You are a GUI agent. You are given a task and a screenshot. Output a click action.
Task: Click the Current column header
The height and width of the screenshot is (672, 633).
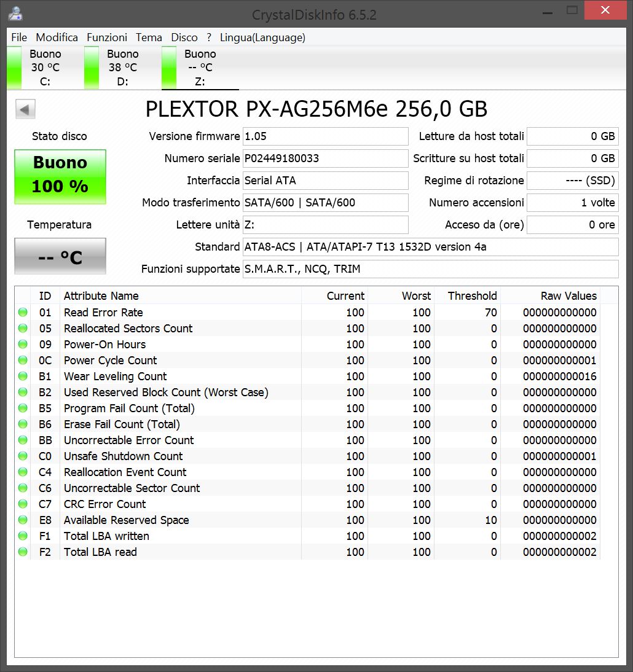334,296
